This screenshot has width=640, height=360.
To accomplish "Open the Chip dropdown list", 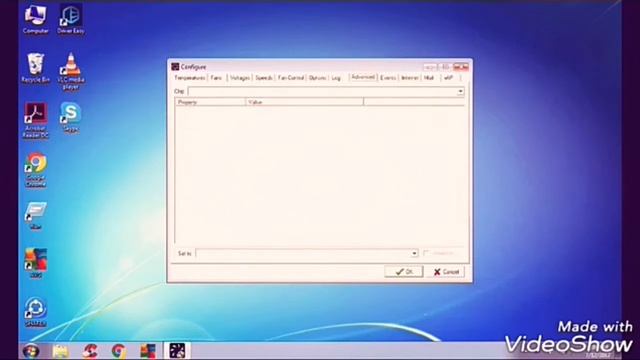I will pyautogui.click(x=460, y=91).
